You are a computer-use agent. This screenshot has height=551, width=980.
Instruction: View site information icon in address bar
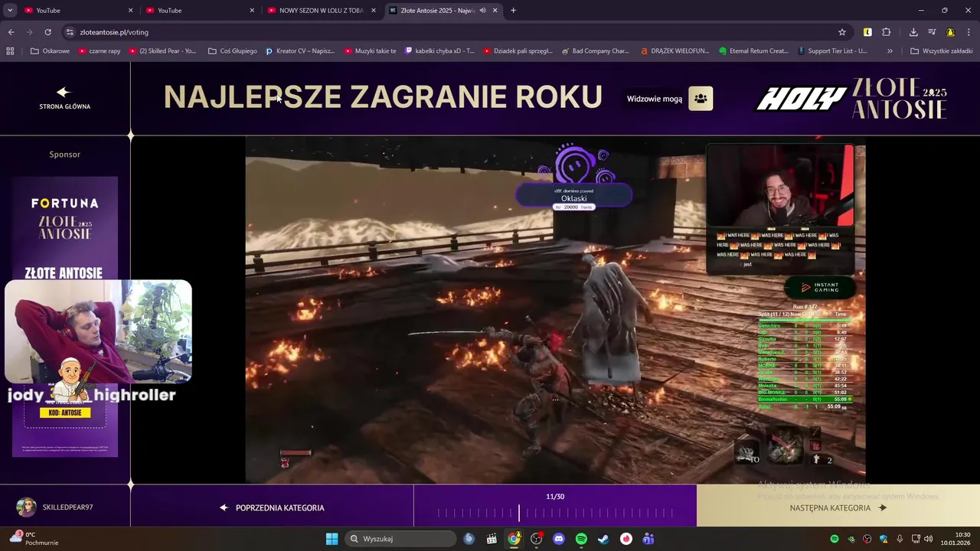[x=70, y=32]
